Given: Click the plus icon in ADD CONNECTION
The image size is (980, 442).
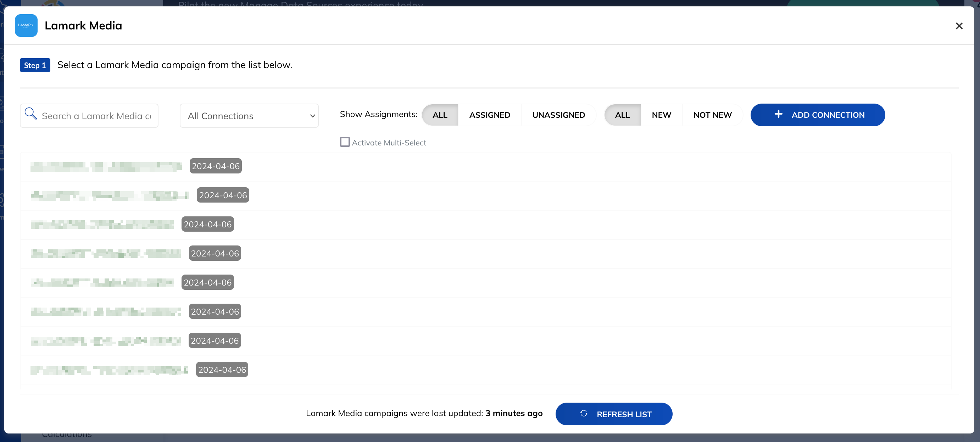Looking at the screenshot, I should (778, 114).
